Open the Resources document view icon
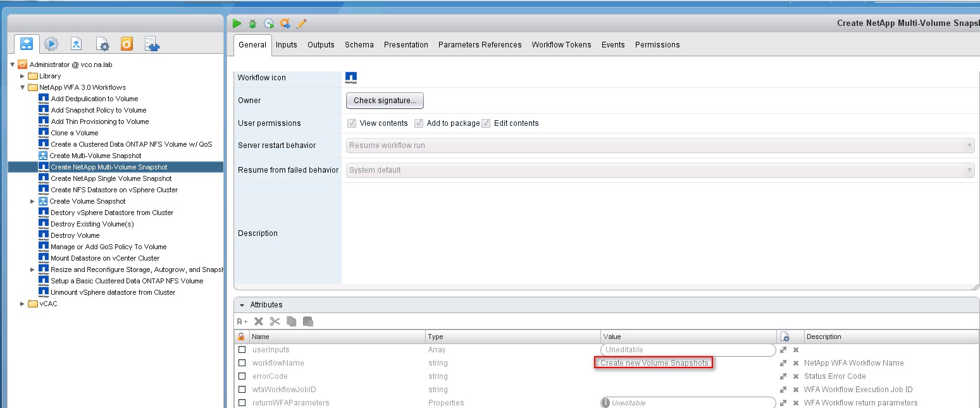Image resolution: width=980 pixels, height=408 pixels. point(76,44)
